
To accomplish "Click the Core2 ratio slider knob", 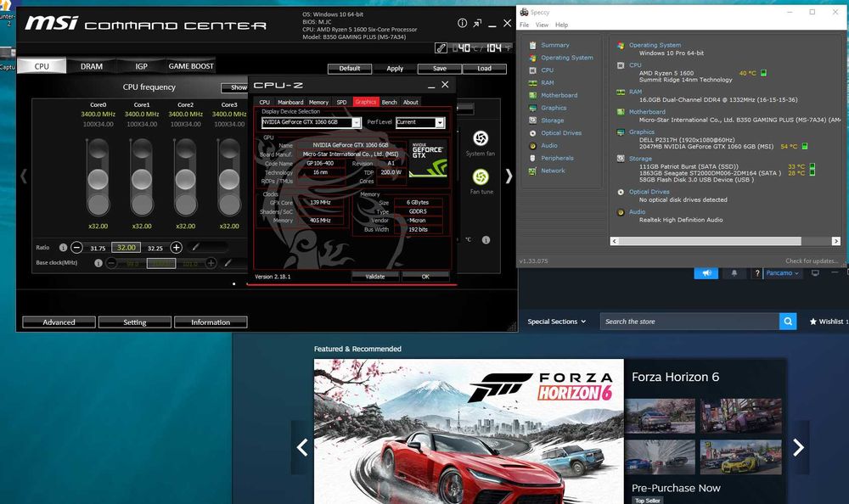I will 185,179.
